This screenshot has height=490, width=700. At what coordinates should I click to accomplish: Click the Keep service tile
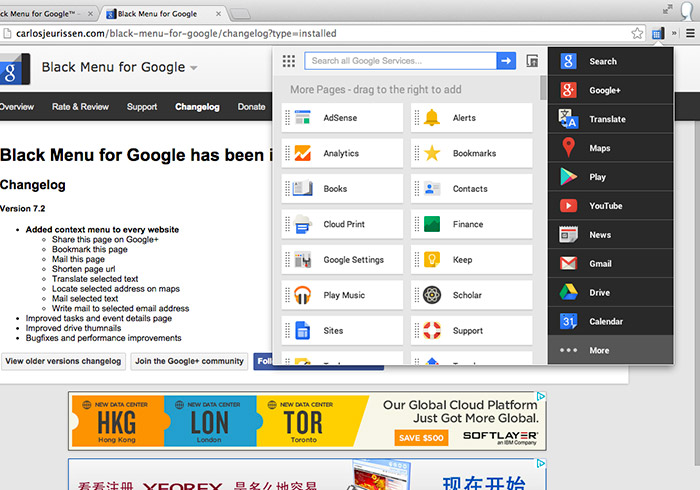point(471,260)
